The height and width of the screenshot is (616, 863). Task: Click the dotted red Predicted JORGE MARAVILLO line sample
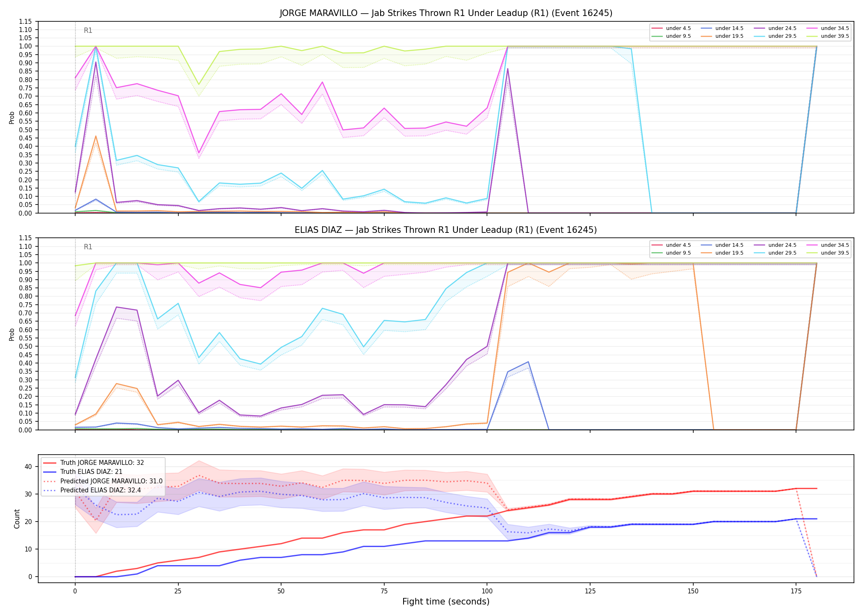click(50, 481)
